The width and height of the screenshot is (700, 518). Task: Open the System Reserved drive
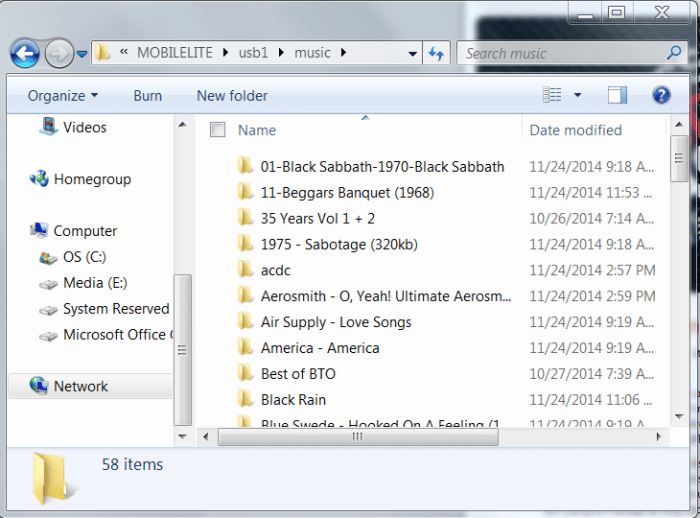[x=104, y=309]
